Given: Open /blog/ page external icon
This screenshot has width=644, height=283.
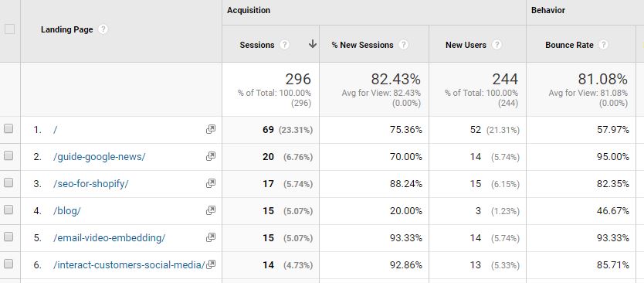Looking at the screenshot, I should click(211, 211).
